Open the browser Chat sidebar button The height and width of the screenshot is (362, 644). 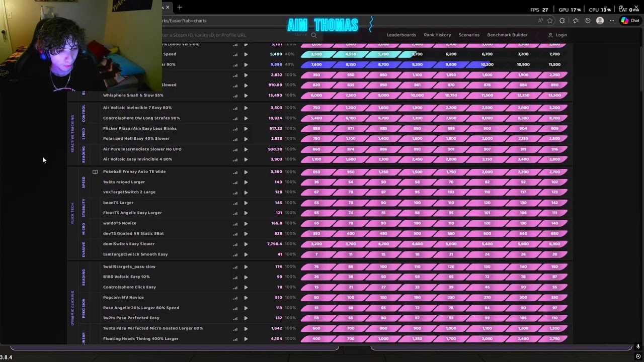[630, 21]
